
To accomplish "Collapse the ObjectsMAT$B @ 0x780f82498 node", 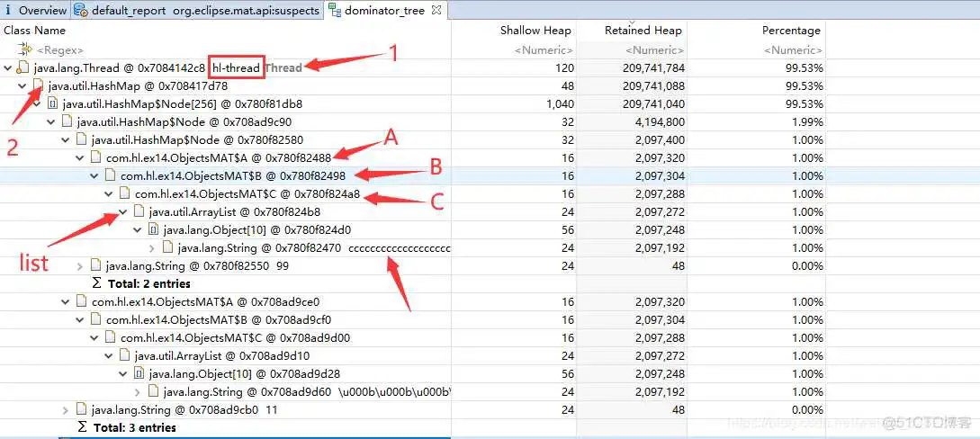I will pos(94,176).
